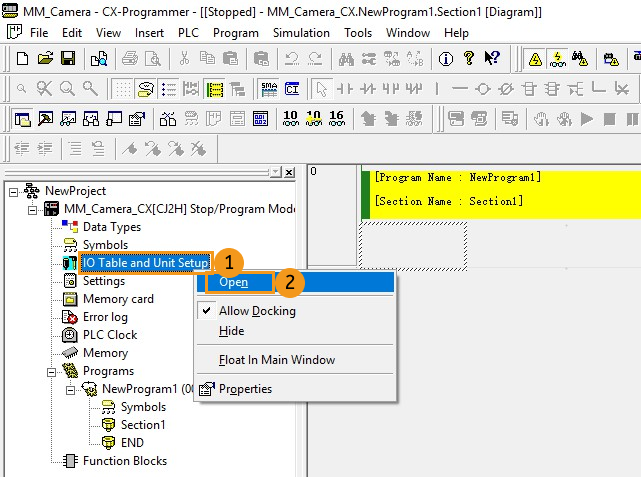The image size is (641, 477).
Task: Click the Memory card tree icon
Action: point(70,299)
